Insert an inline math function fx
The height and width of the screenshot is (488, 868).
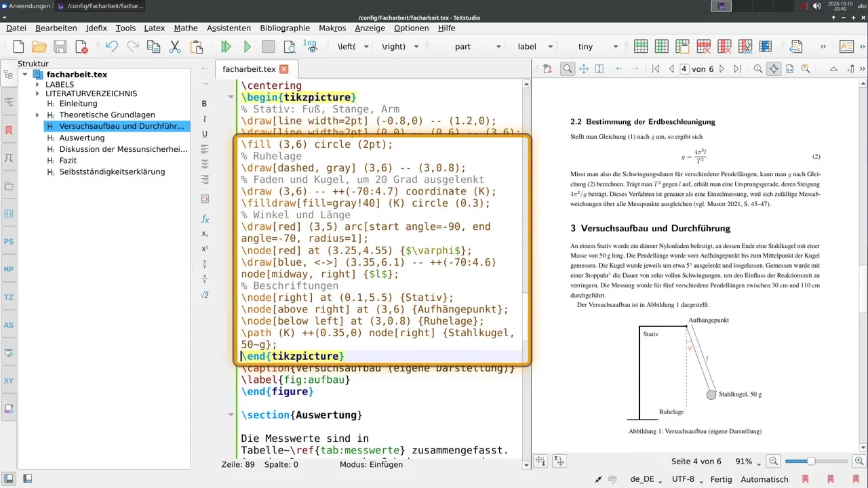205,220
